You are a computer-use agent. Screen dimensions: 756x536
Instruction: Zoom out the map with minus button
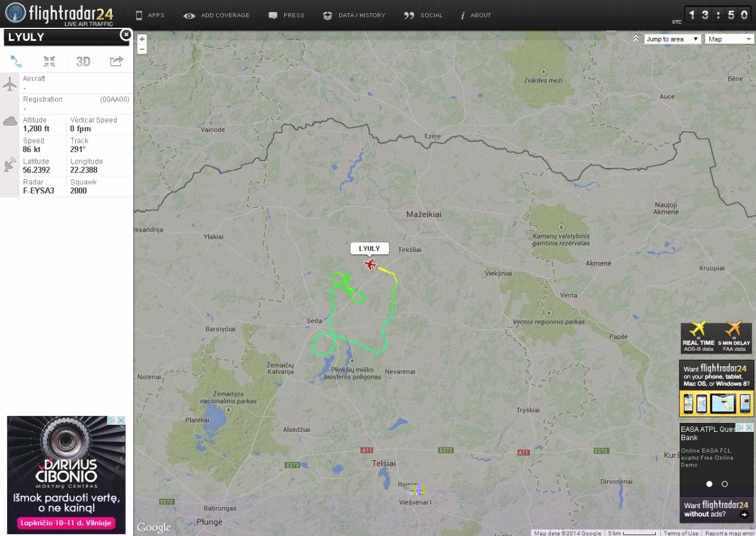coord(142,49)
